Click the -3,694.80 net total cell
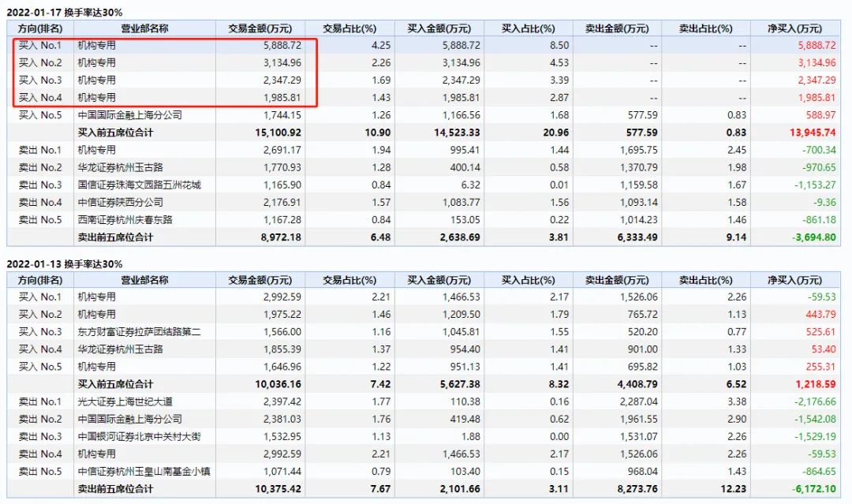Viewport: 852px width, 504px height. tap(813, 237)
